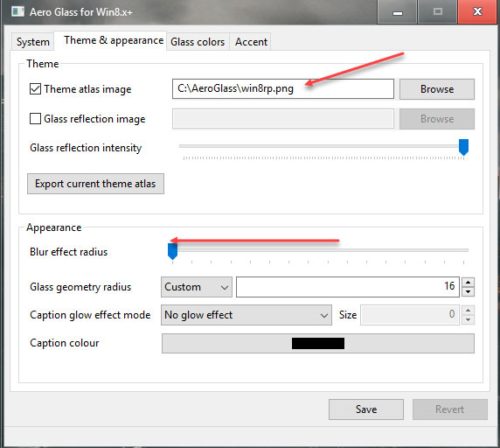Uncheck the Theme atlas image checkbox
The image size is (500, 448).
tap(35, 89)
